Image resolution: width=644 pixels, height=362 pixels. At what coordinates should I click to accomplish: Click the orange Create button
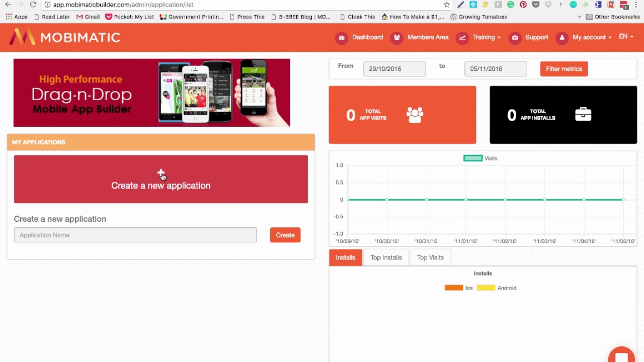[x=285, y=235]
